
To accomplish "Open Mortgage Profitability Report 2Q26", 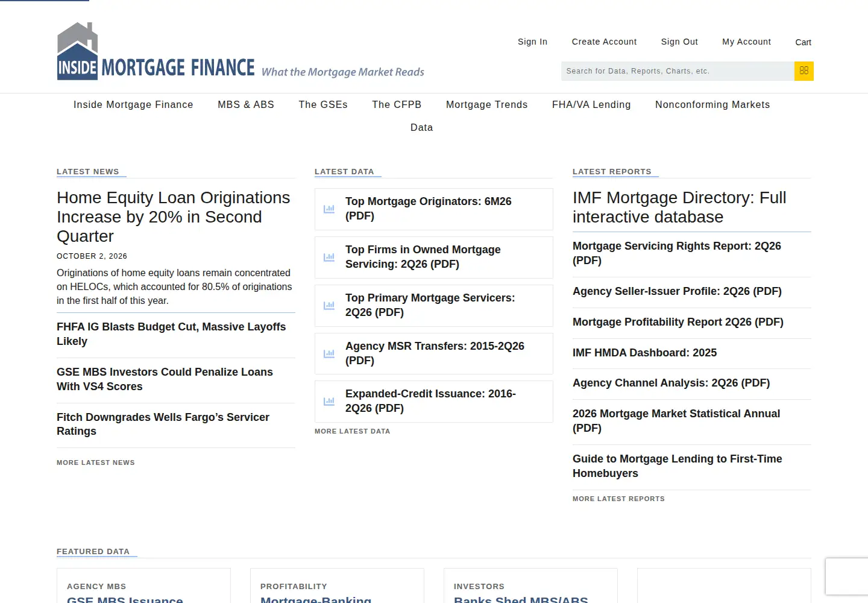I will 678,322.
